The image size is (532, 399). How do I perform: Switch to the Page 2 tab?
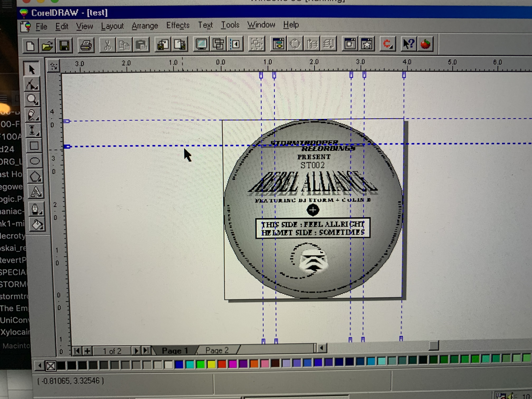217,350
